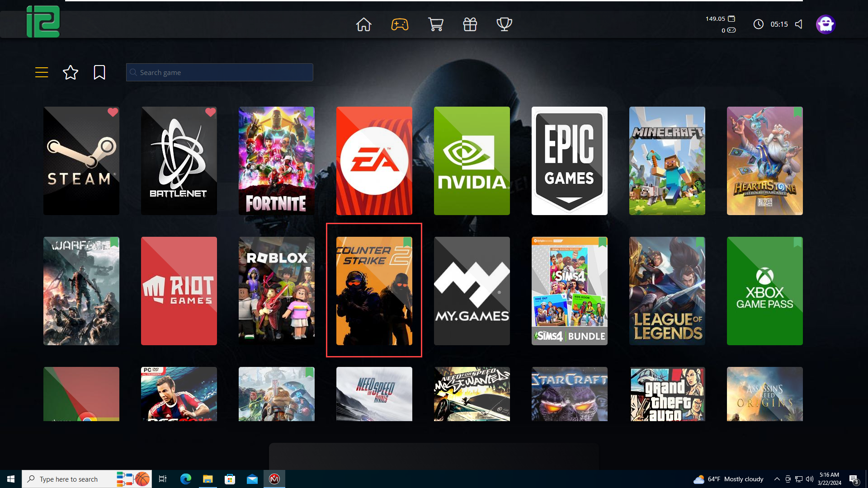This screenshot has height=488, width=868.
Task: Click the session clock timer icon
Action: pos(759,24)
